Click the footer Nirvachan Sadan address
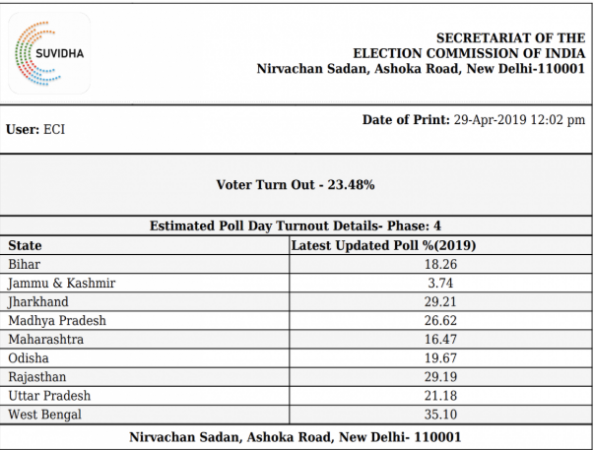This screenshot has width=594, height=450. pos(295,437)
